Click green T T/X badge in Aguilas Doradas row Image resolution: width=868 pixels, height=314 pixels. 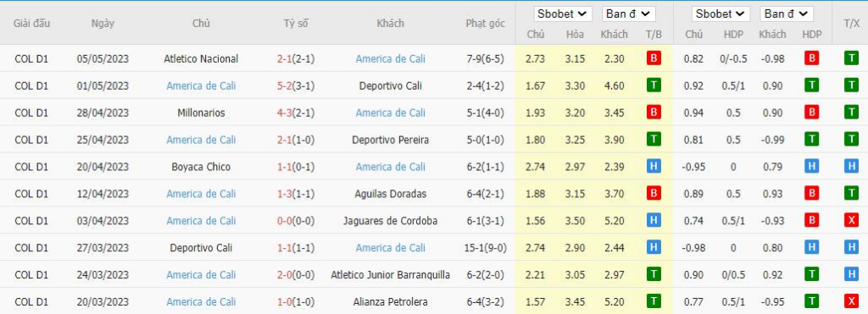click(x=851, y=194)
